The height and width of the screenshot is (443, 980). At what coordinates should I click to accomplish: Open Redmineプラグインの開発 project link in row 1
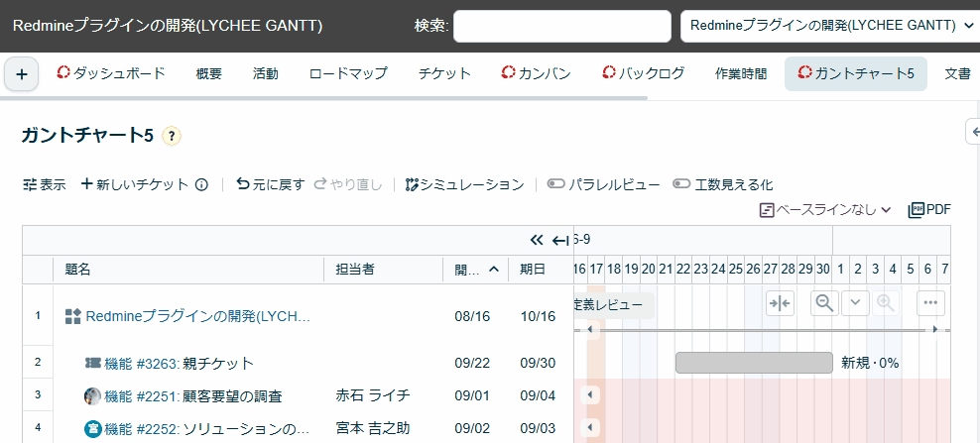197,316
